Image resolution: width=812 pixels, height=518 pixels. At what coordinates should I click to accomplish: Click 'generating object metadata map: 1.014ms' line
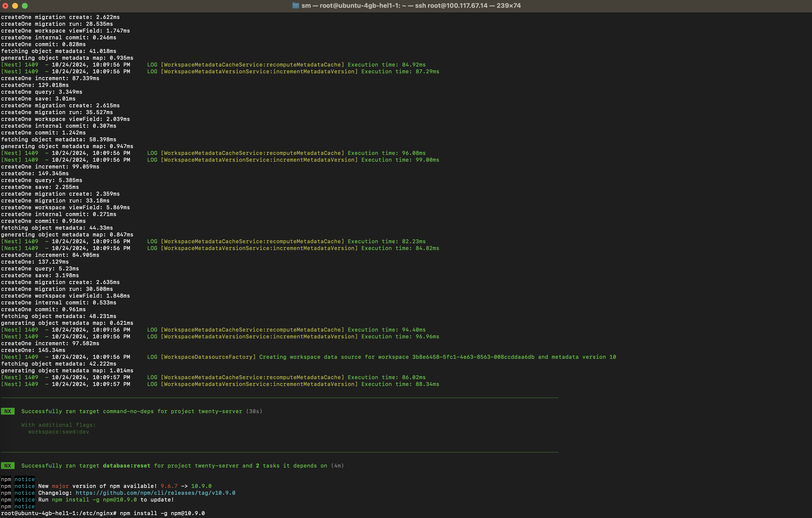coord(67,370)
